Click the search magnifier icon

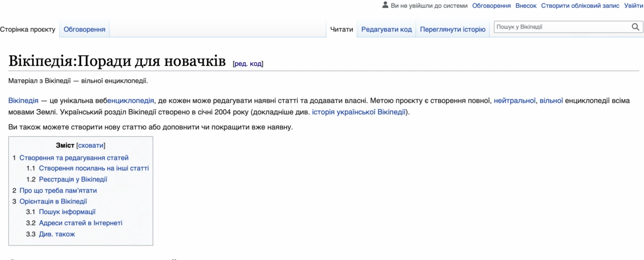tap(635, 27)
